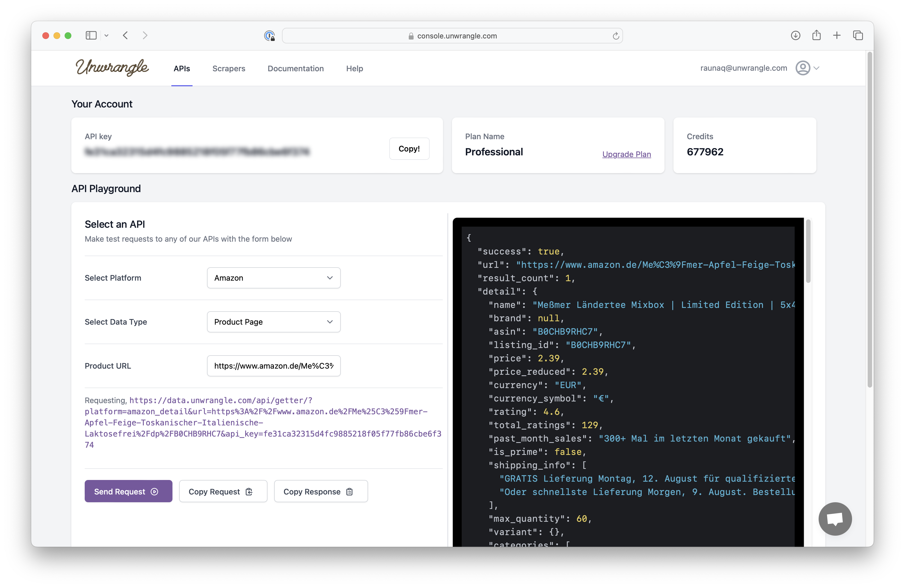905x588 pixels.
Task: Click the console.unwrangle.com address bar
Action: click(452, 36)
